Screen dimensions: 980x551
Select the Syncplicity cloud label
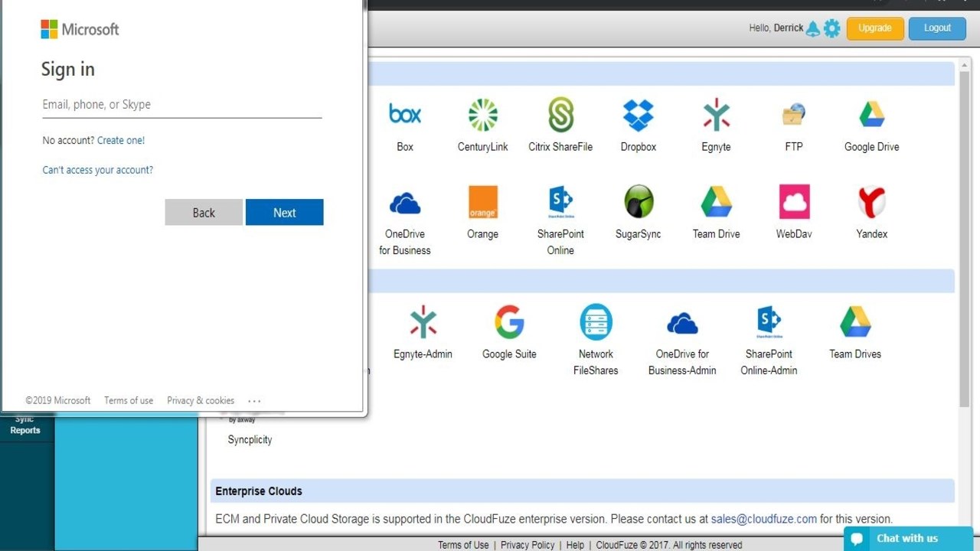[x=250, y=440]
